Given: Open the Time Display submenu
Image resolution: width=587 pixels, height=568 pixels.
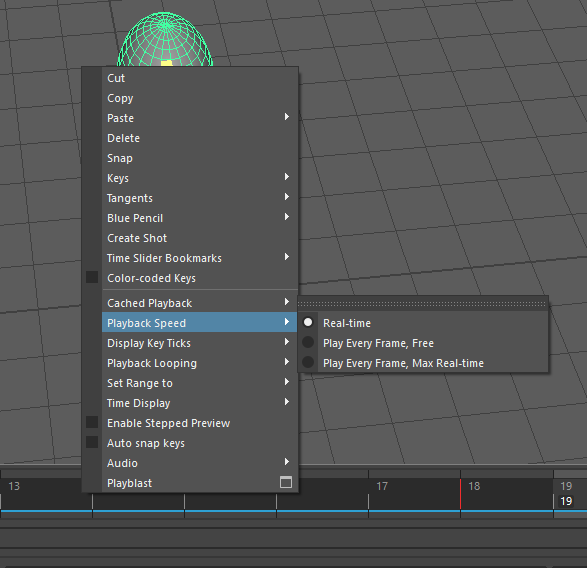Looking at the screenshot, I should (200, 403).
